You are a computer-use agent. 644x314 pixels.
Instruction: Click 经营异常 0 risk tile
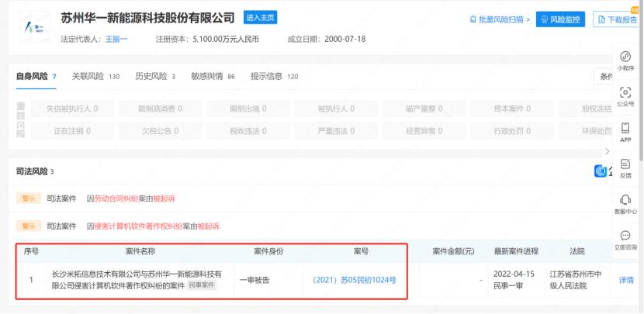coord(424,131)
